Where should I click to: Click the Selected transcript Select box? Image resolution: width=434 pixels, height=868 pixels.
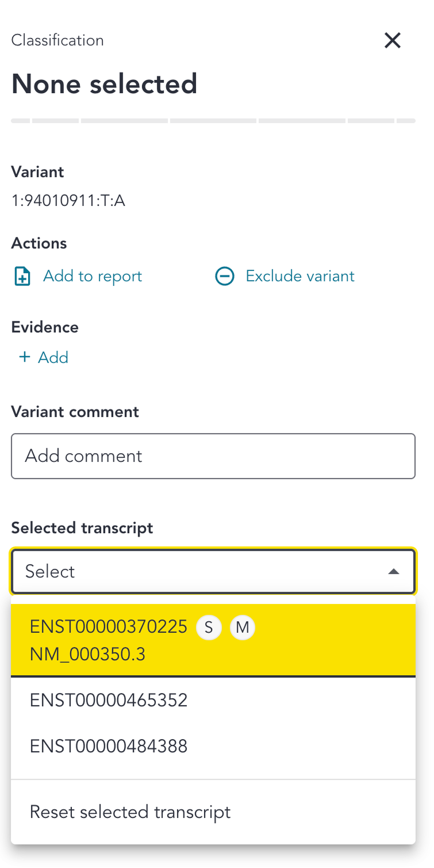click(213, 571)
